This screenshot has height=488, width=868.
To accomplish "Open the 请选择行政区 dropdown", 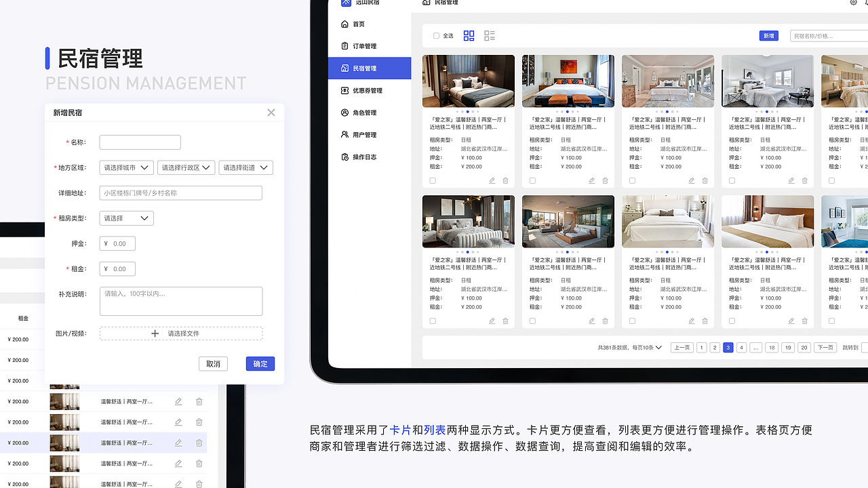I will pos(186,167).
